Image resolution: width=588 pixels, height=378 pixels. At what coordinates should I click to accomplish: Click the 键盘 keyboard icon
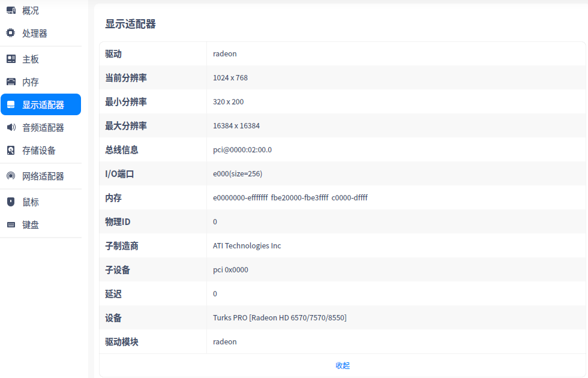tap(11, 224)
